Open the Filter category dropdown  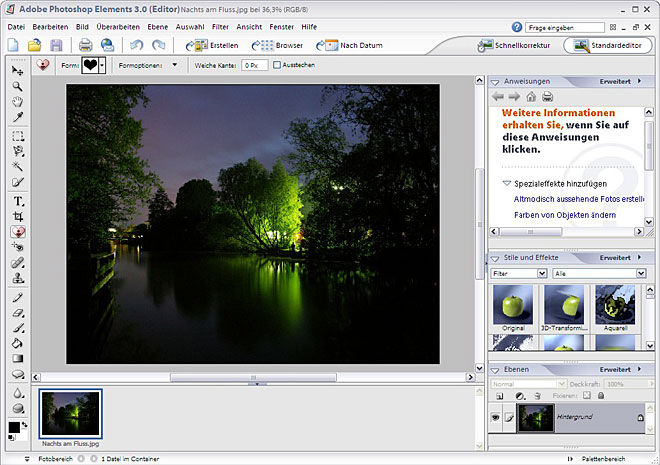point(542,274)
